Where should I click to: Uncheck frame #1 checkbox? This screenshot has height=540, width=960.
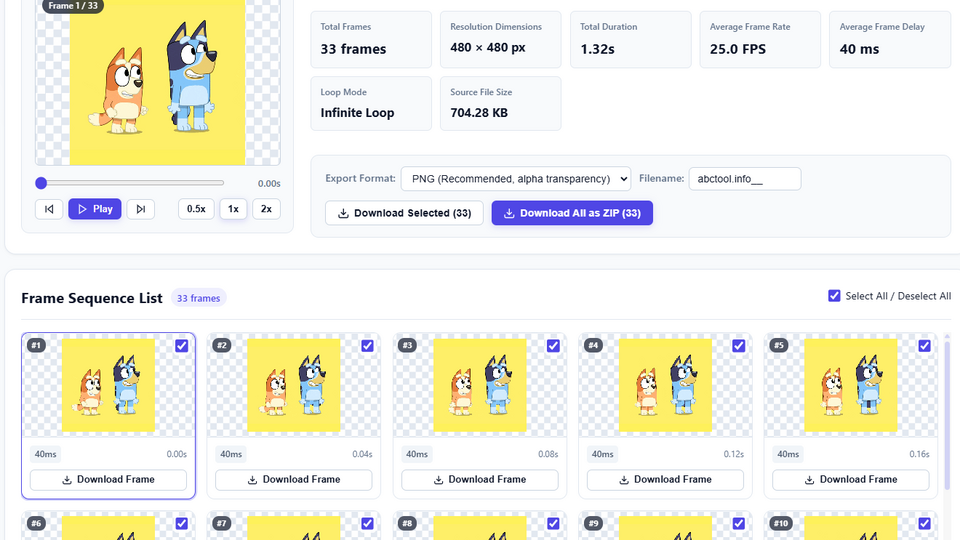(182, 346)
